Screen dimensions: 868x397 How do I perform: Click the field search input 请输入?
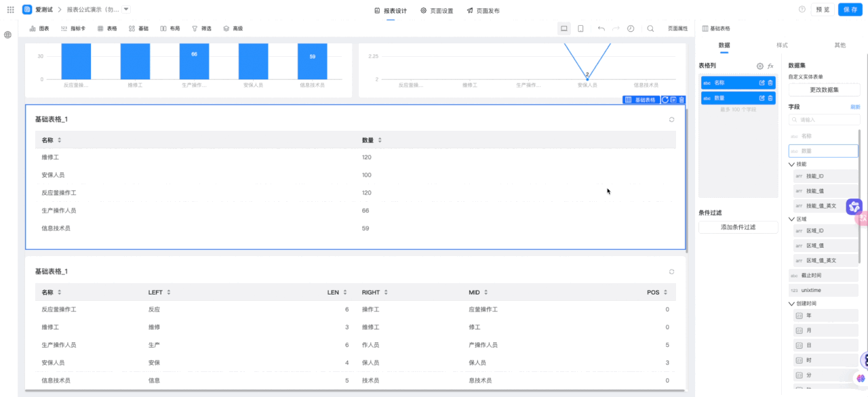(x=824, y=120)
